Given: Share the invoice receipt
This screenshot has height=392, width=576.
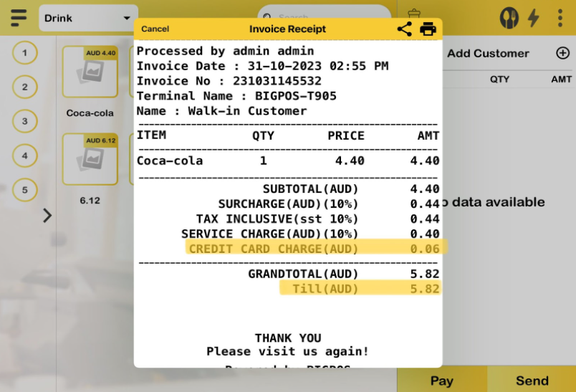Looking at the screenshot, I should [x=405, y=29].
